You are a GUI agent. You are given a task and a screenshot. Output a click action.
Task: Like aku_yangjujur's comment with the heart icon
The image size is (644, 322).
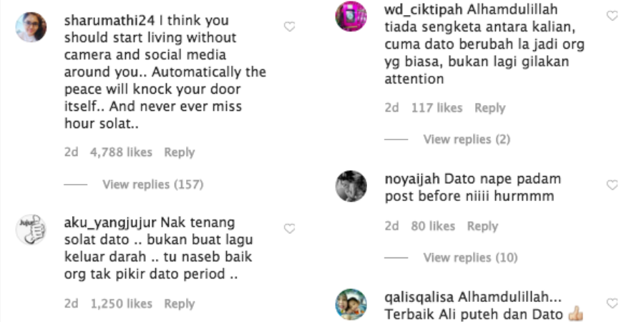290,229
